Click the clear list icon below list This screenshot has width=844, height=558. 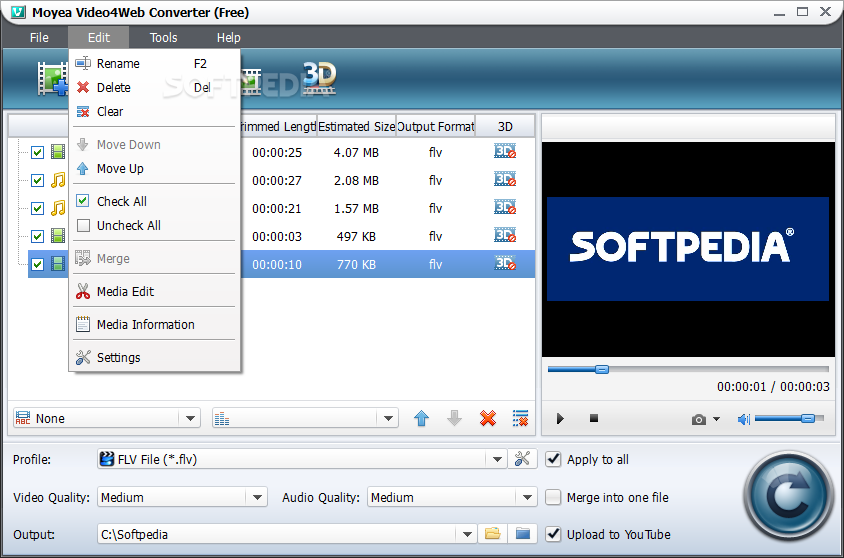(x=521, y=418)
